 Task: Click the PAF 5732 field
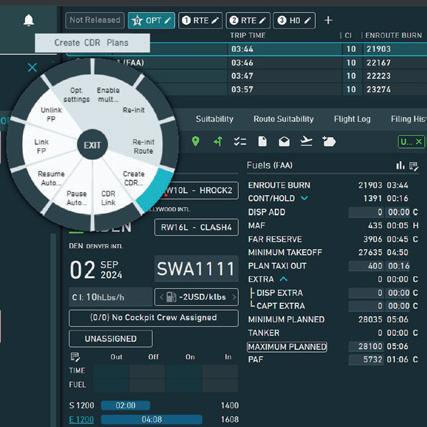tap(366, 360)
